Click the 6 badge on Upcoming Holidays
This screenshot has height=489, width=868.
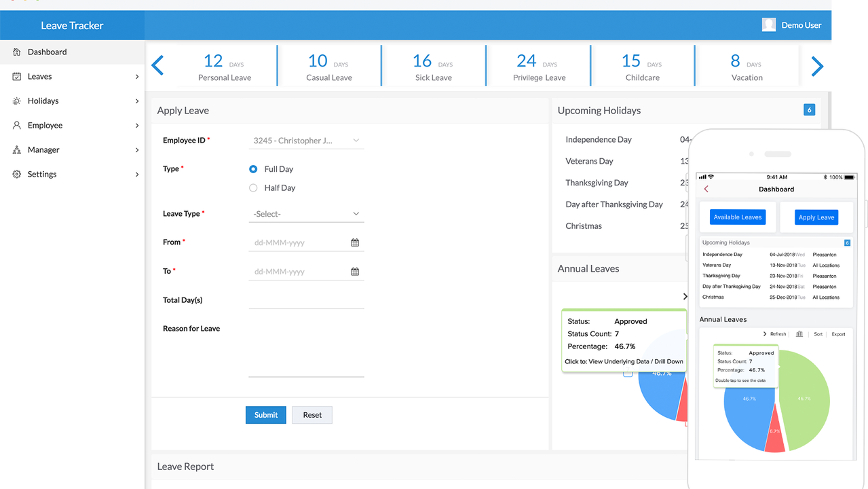(x=809, y=109)
